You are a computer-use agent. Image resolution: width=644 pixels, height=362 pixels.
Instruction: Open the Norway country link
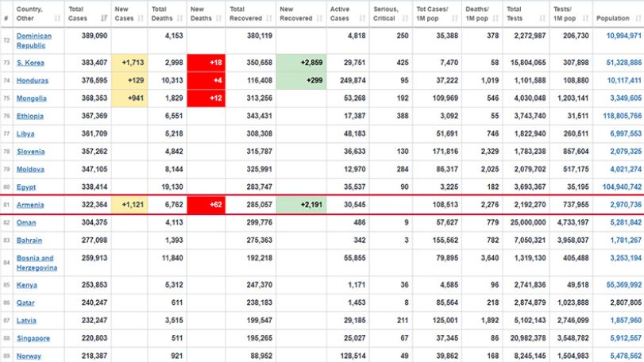click(29, 356)
